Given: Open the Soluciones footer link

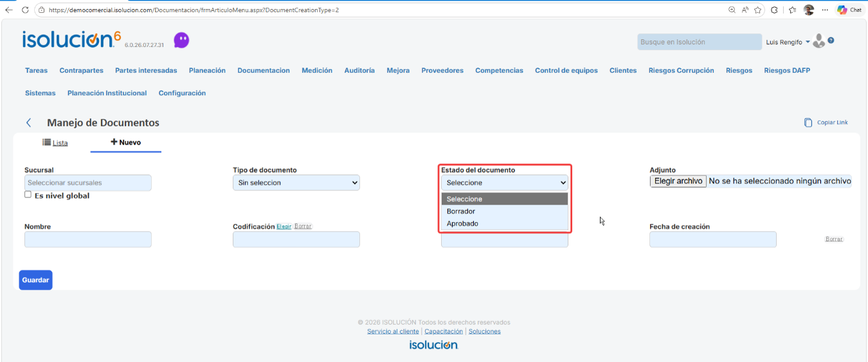Looking at the screenshot, I should (x=484, y=331).
